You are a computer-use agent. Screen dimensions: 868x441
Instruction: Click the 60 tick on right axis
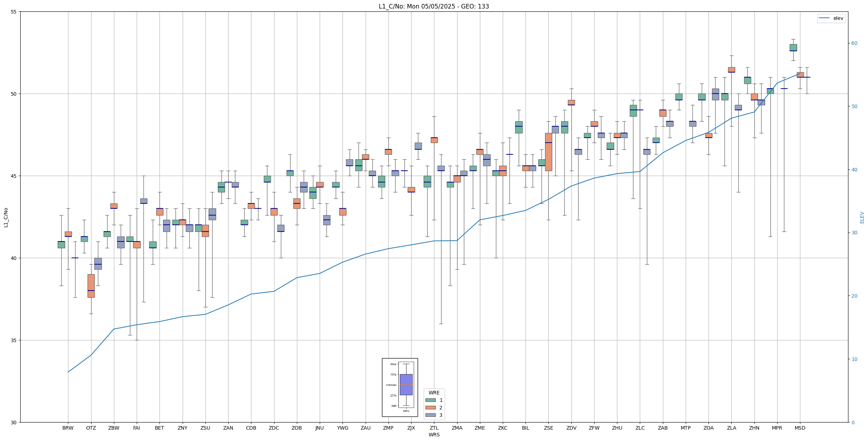pyautogui.click(x=854, y=43)
